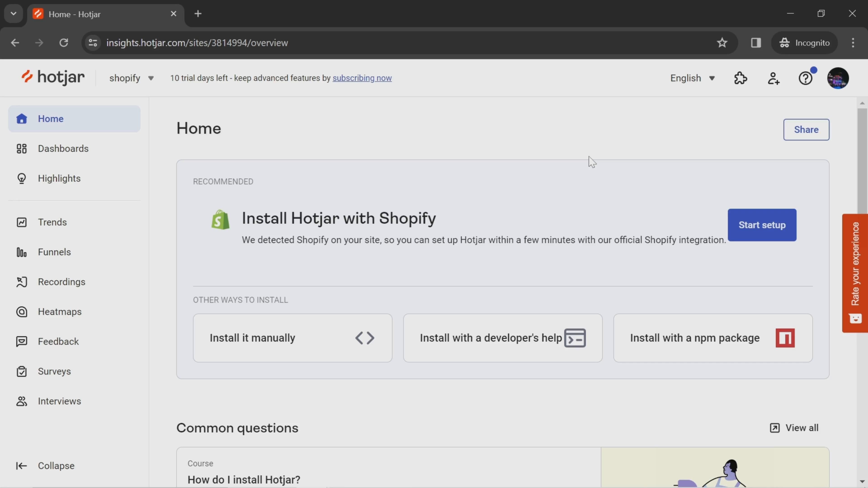Open the English language dropdown

pos(692,78)
